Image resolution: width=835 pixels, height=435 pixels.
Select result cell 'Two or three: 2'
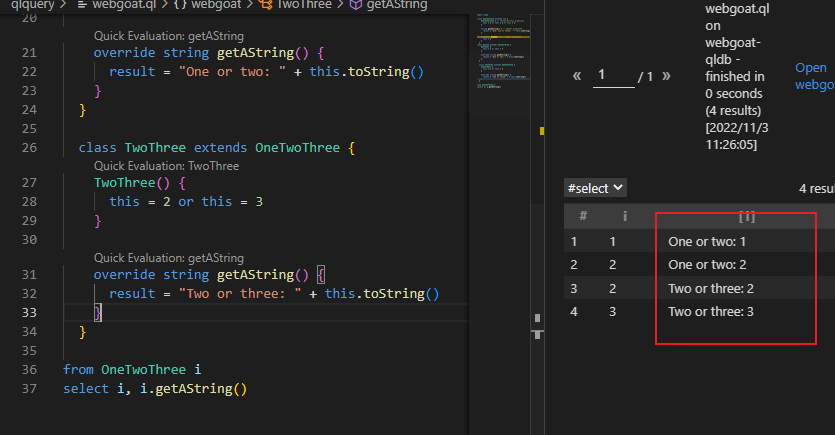click(x=711, y=288)
